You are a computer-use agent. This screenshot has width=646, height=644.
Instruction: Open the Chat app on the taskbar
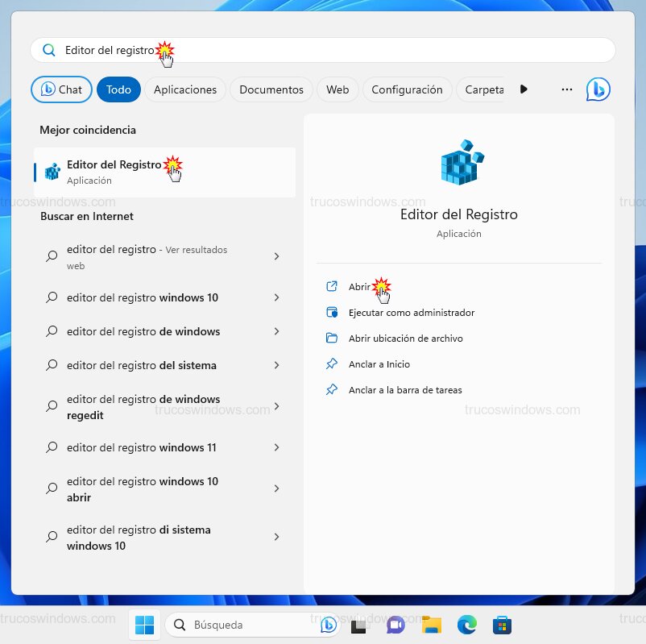click(395, 625)
